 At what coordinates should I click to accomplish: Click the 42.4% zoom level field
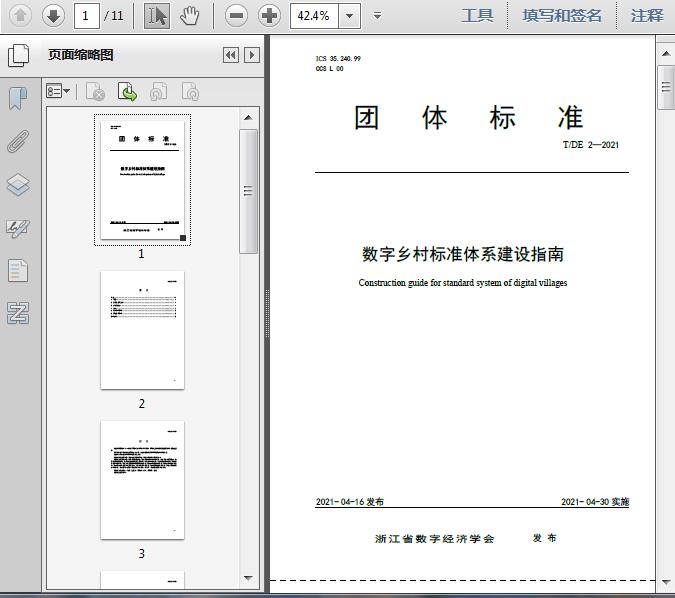pos(314,16)
